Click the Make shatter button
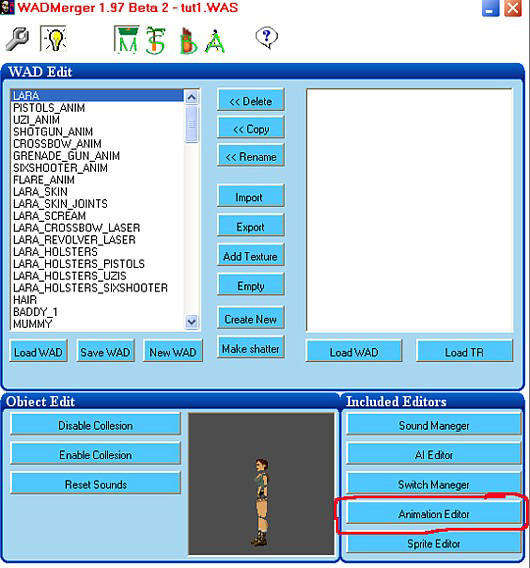 (x=251, y=347)
